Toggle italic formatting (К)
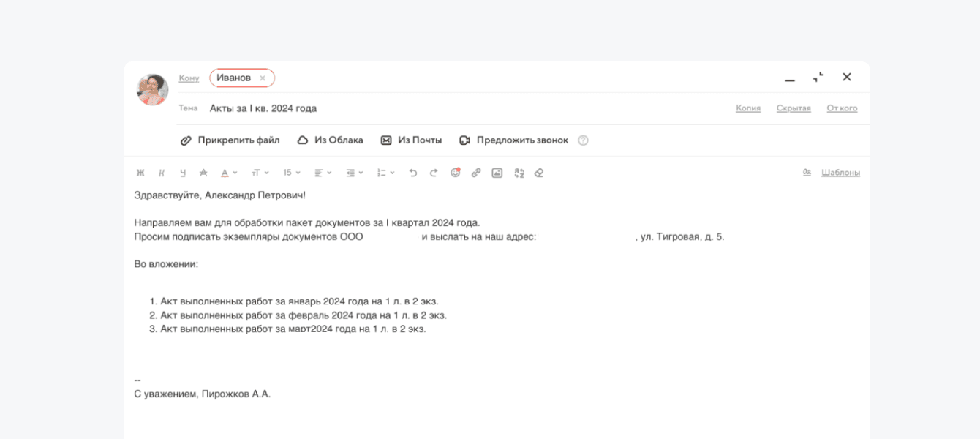The height and width of the screenshot is (439, 980). coord(162,173)
